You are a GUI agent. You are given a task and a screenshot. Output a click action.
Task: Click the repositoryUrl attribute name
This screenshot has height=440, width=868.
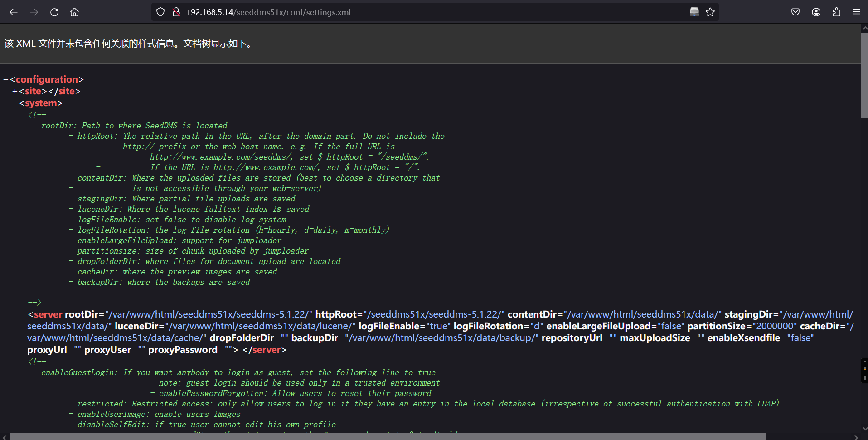pos(572,338)
